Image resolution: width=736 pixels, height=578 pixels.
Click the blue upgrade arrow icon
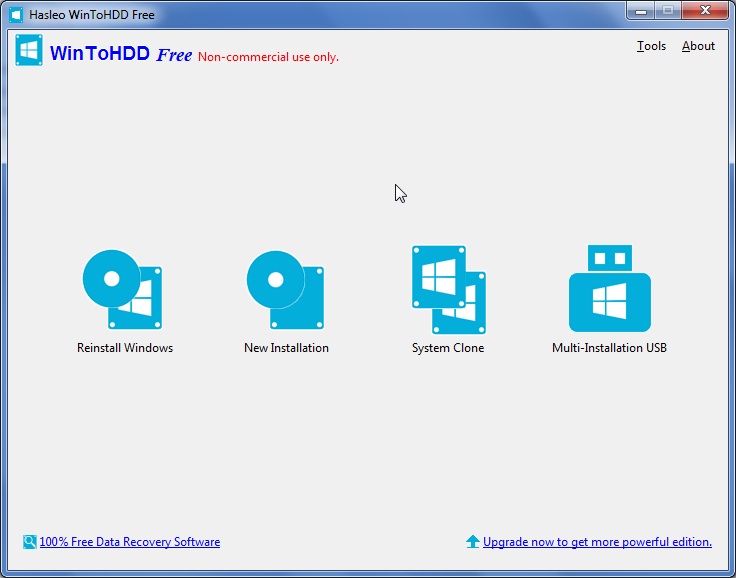pos(473,541)
